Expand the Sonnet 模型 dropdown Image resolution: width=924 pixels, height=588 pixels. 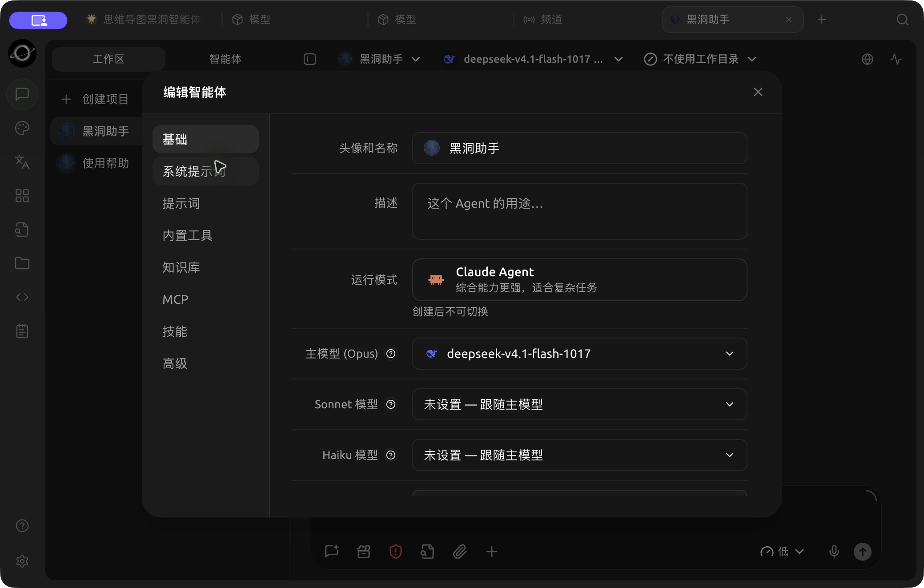pos(579,404)
